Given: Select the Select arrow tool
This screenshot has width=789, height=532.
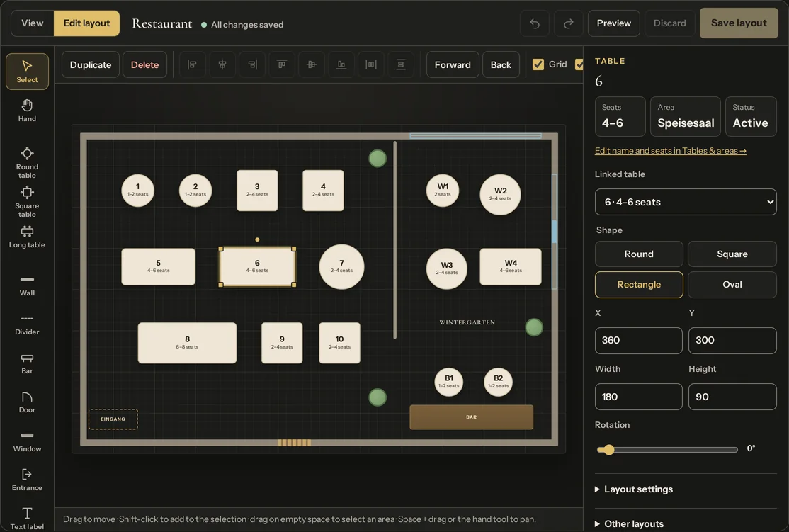Looking at the screenshot, I should pos(27,72).
